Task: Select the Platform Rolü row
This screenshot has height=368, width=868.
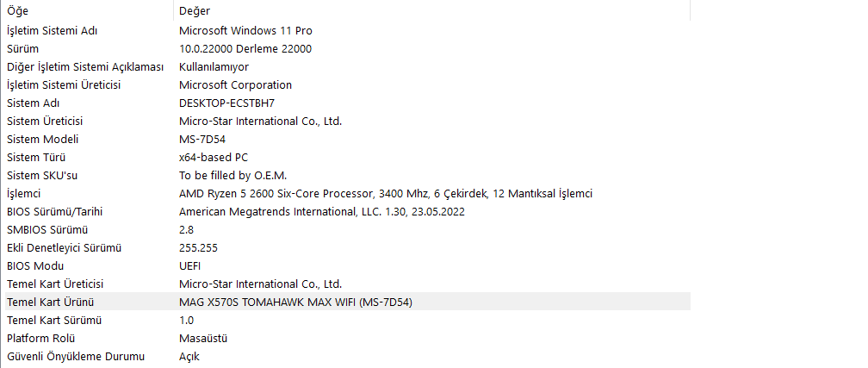Action: pyautogui.click(x=348, y=338)
